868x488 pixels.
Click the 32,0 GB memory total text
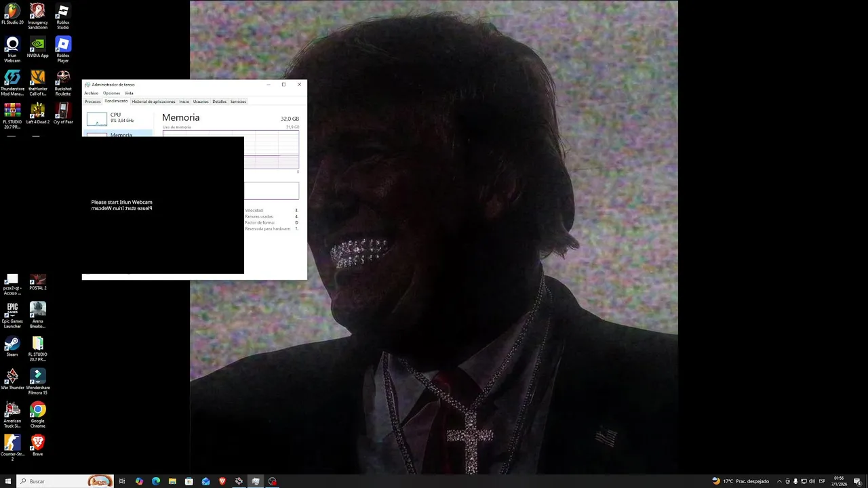[290, 119]
